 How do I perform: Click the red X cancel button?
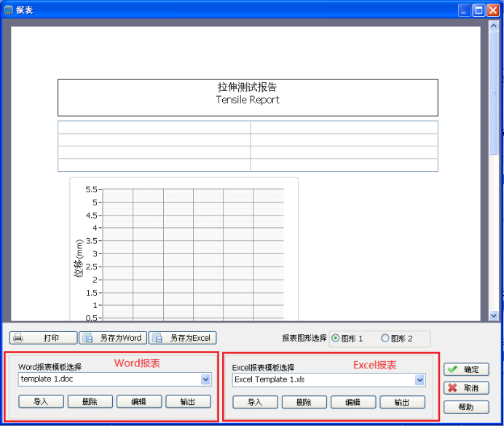click(x=465, y=388)
